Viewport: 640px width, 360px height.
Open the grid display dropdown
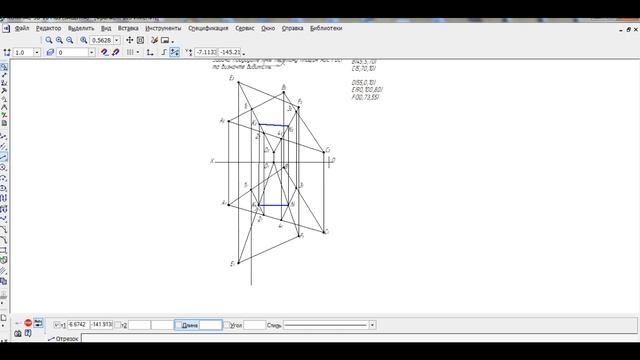tap(138, 52)
